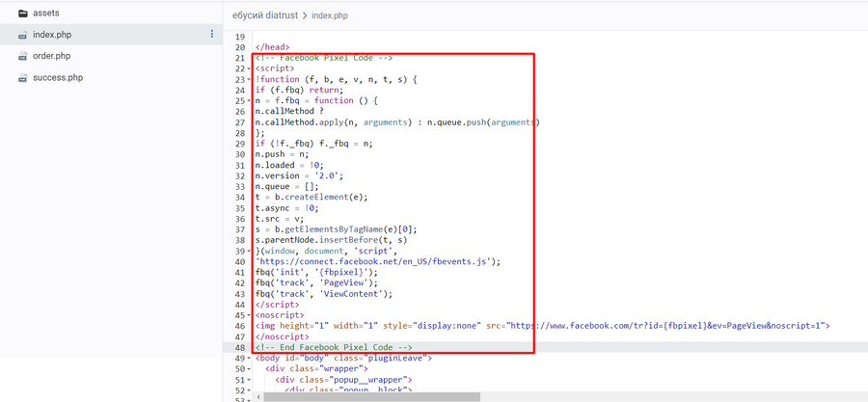Open three-dot options menu for index.php

pos(212,35)
